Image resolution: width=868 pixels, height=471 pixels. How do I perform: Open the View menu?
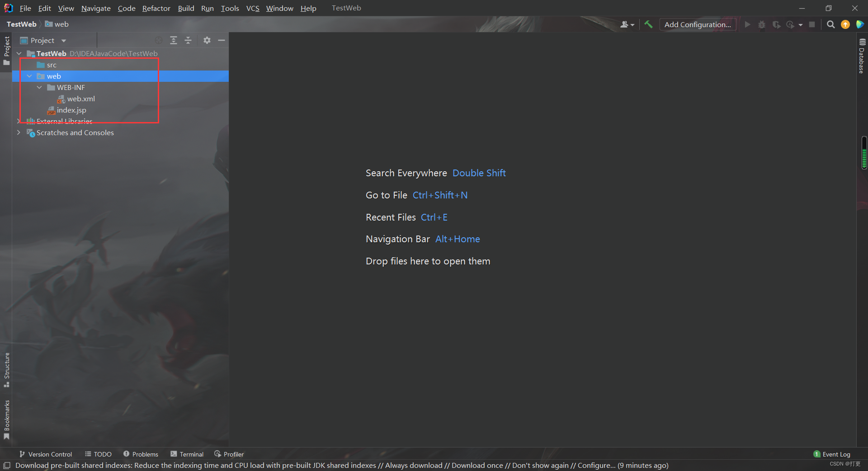(66, 8)
